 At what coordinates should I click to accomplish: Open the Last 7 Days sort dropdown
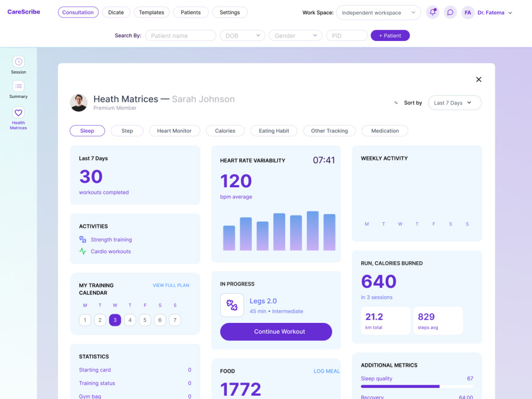pos(455,103)
